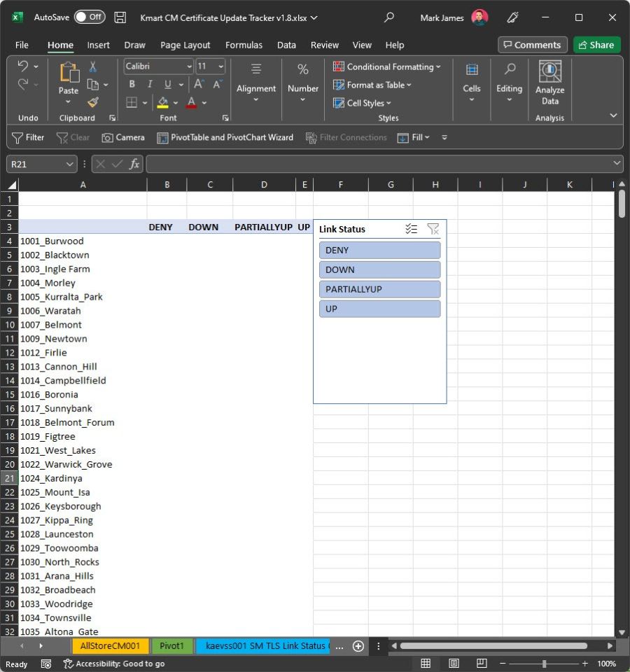
Task: Click into the formula bar input
Action: (379, 164)
